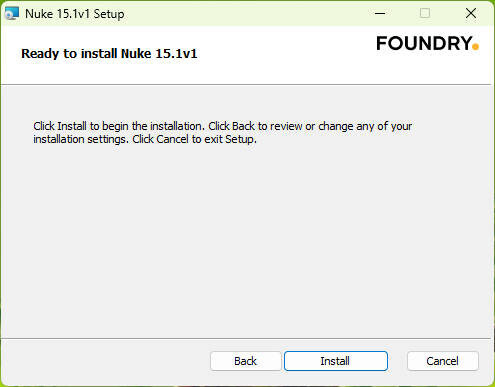Close the Nuke 15.1v1 Setup window
The height and width of the screenshot is (387, 495).
471,13
